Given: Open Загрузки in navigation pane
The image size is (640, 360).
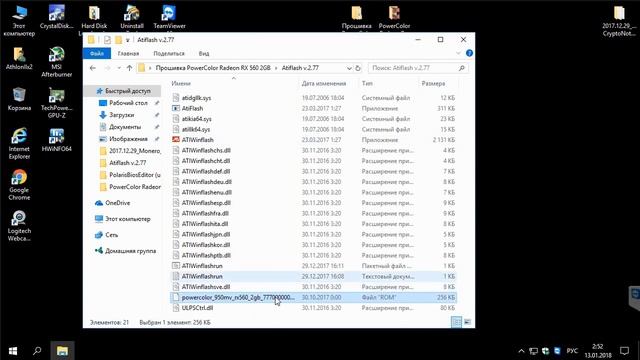Looking at the screenshot, I should (121, 115).
